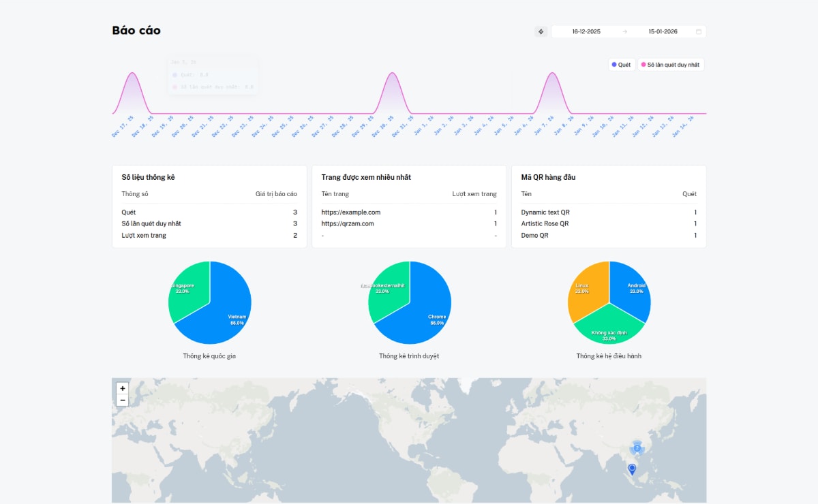The height and width of the screenshot is (504, 818).
Task: Select Dynamic text QR entry
Action: 545,212
